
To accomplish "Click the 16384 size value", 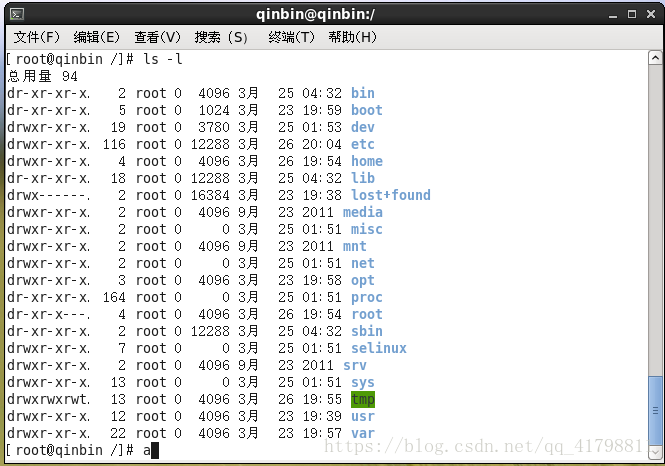I will 210,195.
